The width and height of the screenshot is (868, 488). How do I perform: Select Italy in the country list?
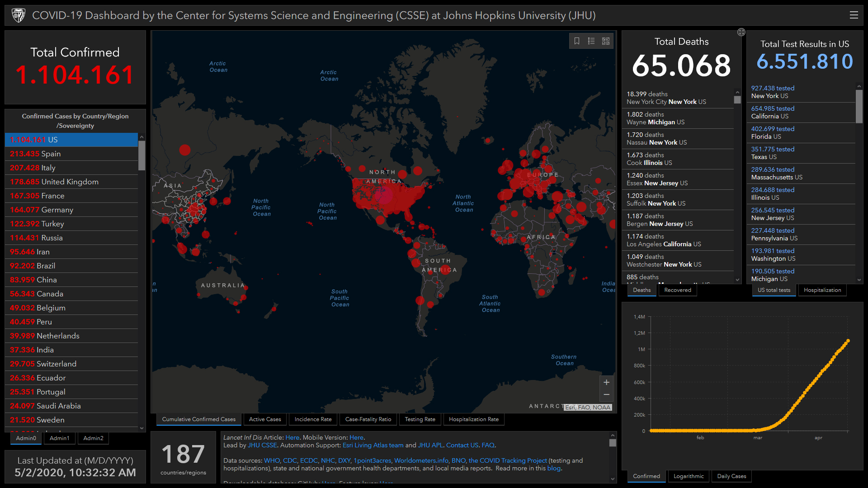71,168
